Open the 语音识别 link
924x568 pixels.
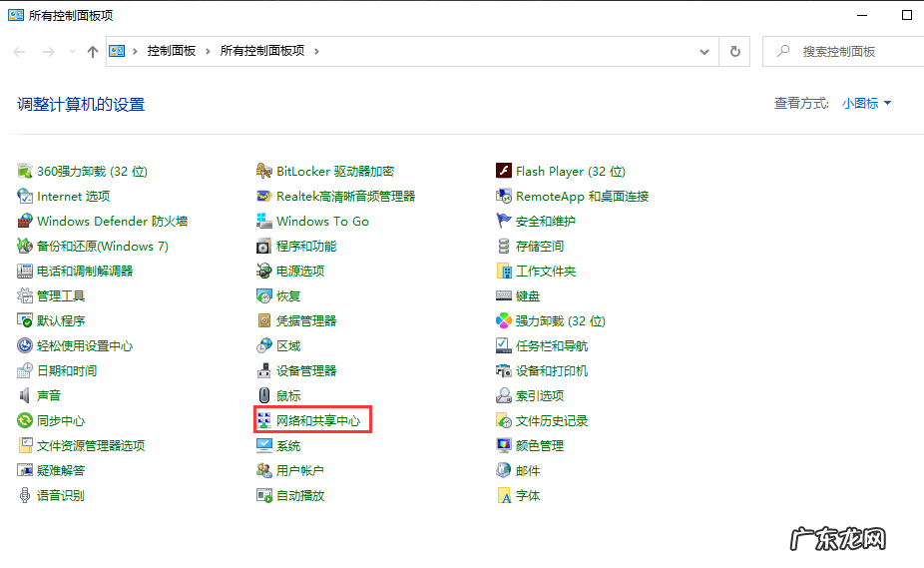61,495
